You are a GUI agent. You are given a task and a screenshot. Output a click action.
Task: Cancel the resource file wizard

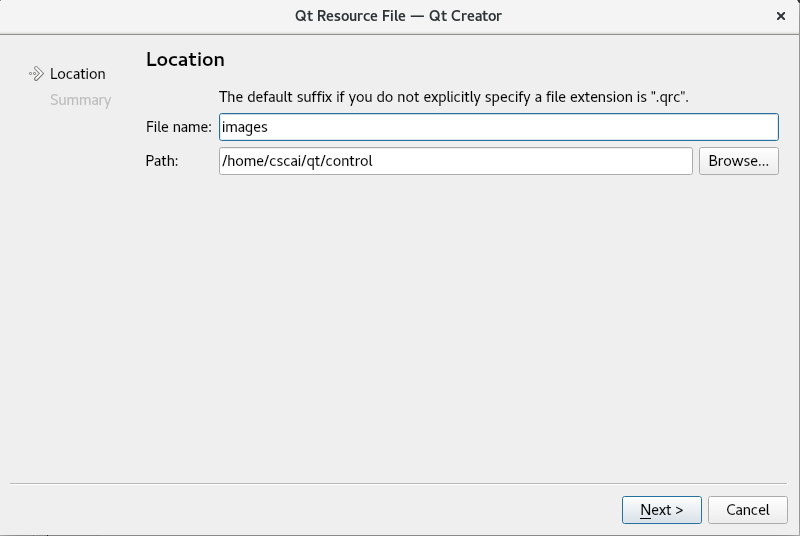[x=747, y=509]
